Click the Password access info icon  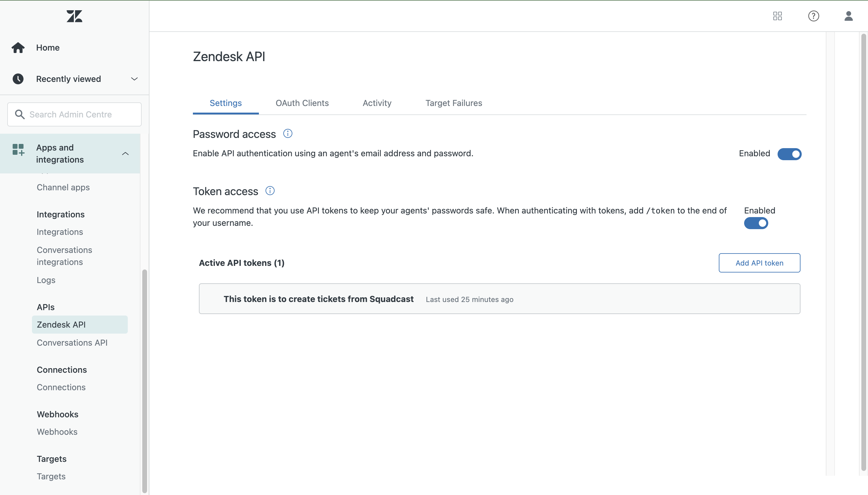[x=288, y=134]
